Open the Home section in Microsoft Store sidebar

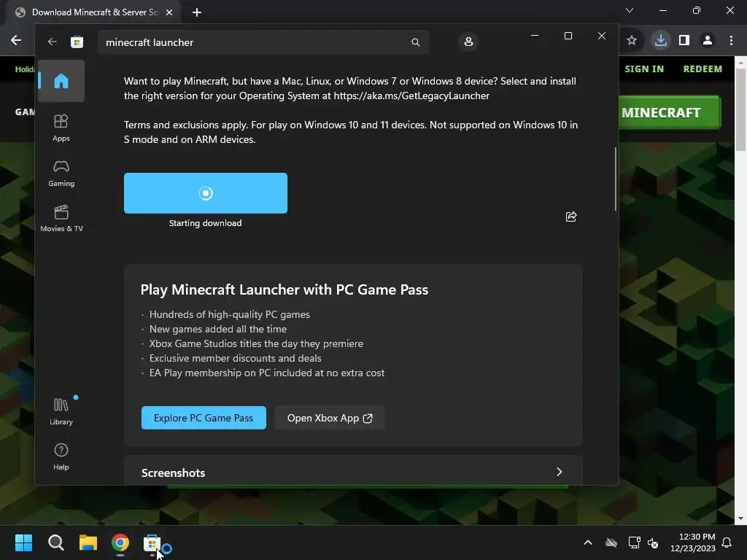tap(61, 81)
